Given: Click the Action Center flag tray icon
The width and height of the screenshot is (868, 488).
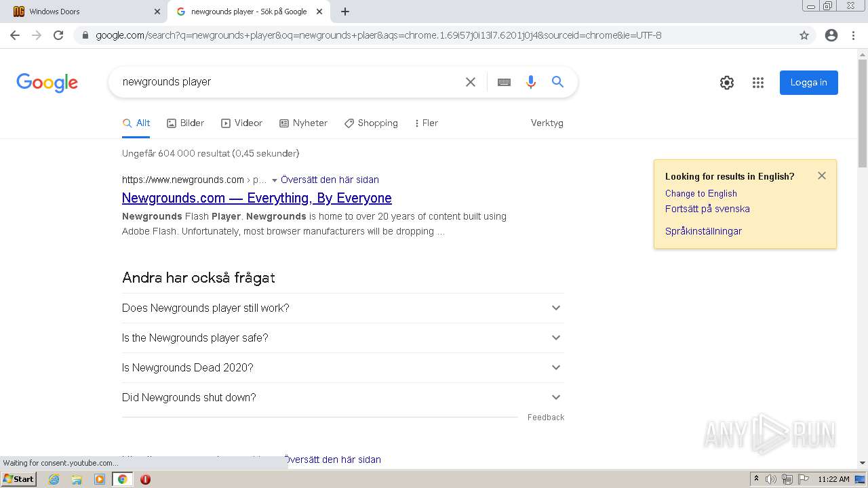Looking at the screenshot, I should pyautogui.click(x=802, y=479).
